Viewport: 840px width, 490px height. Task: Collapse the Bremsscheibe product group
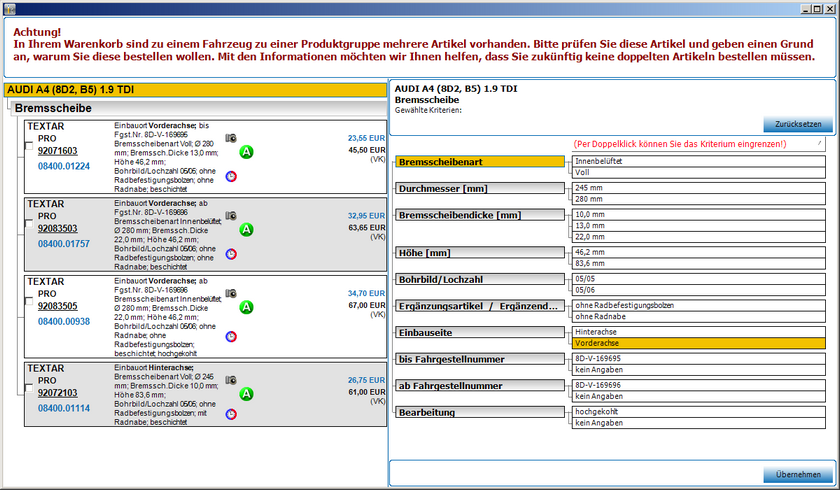[198, 108]
